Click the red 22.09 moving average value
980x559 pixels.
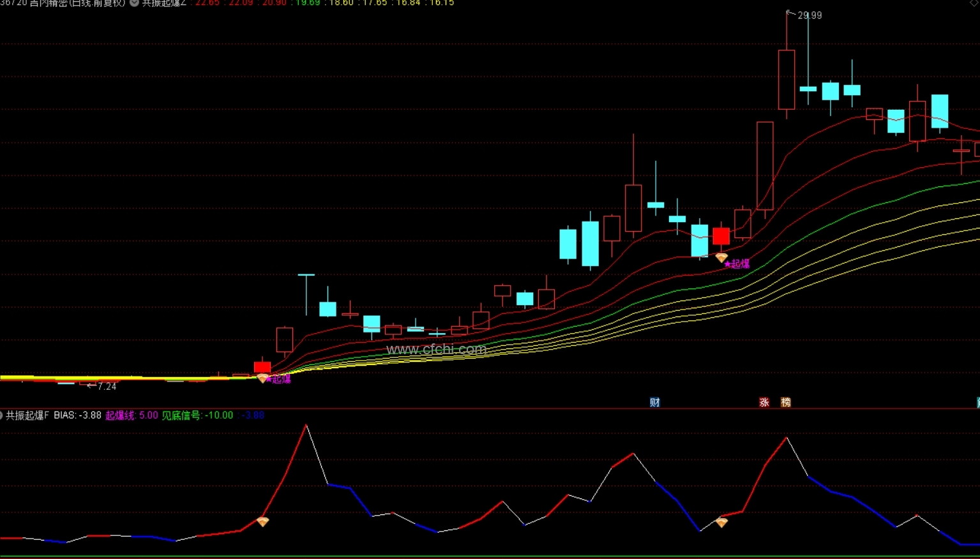coord(241,3)
